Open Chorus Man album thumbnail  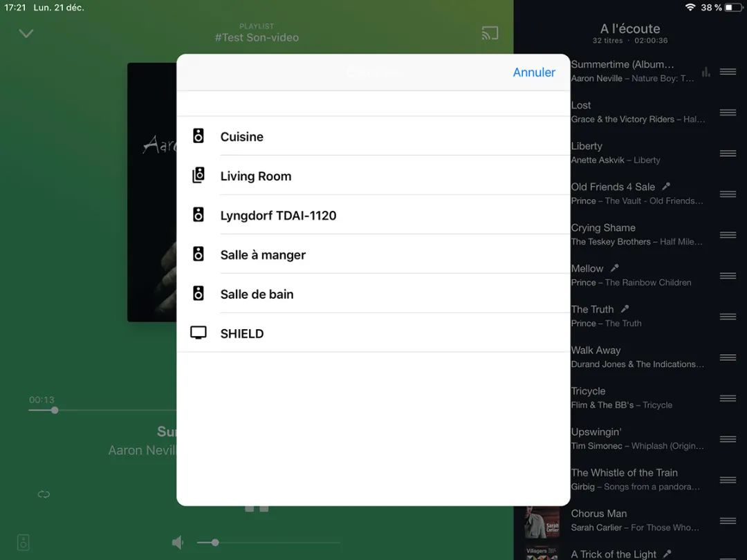tap(542, 521)
